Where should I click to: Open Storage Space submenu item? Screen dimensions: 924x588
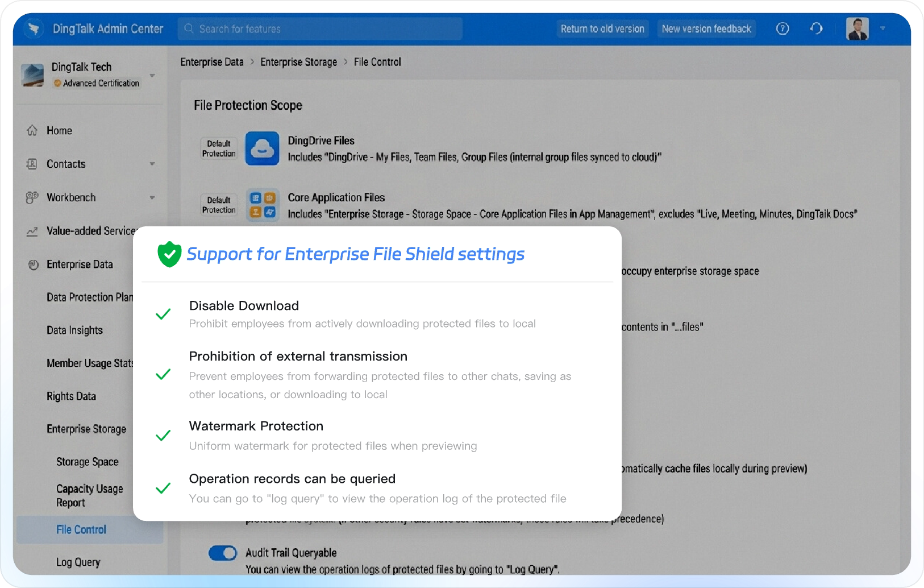point(87,462)
